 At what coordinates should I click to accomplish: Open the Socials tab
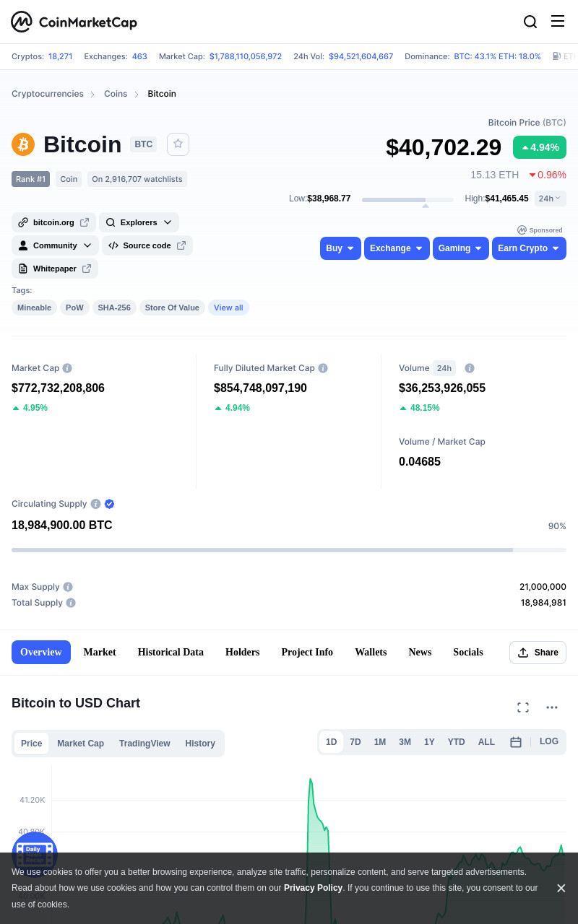pyautogui.click(x=468, y=652)
